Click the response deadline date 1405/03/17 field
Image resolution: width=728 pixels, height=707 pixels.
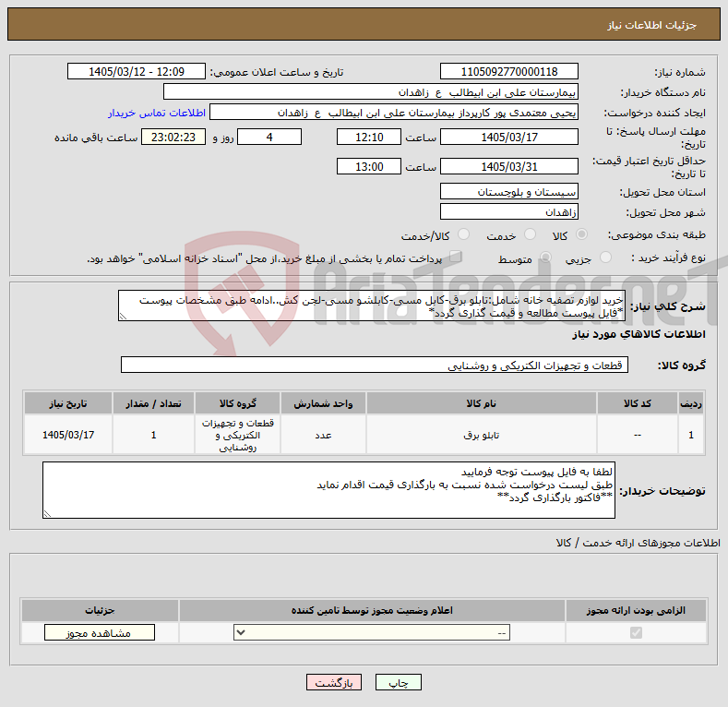click(508, 137)
